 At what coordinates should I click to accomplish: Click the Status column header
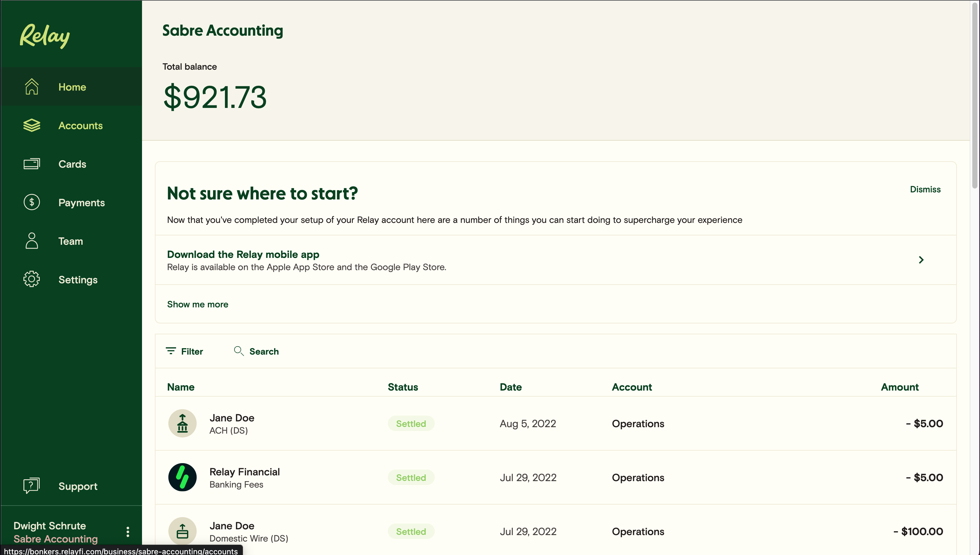coord(403,387)
